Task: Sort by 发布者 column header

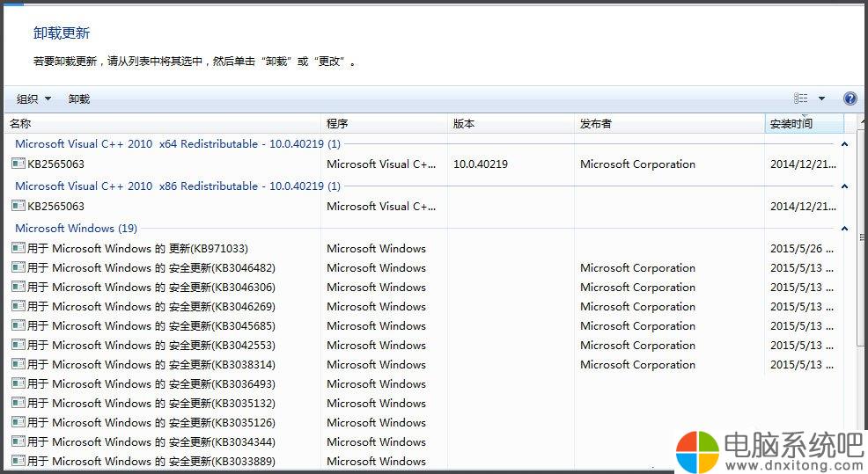Action: point(669,124)
